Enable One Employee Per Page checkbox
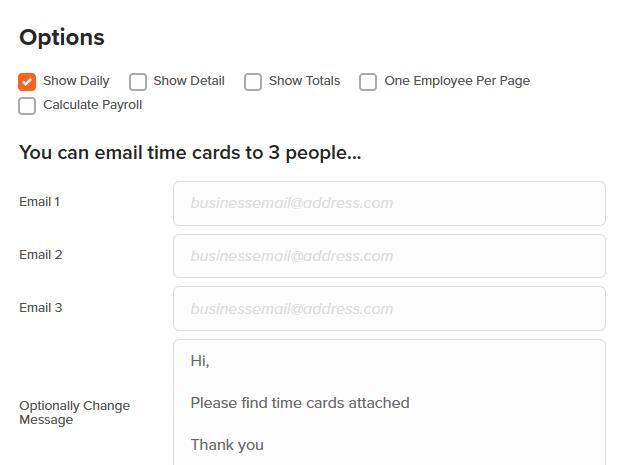Screen dimensions: 619x465 (x=368, y=82)
